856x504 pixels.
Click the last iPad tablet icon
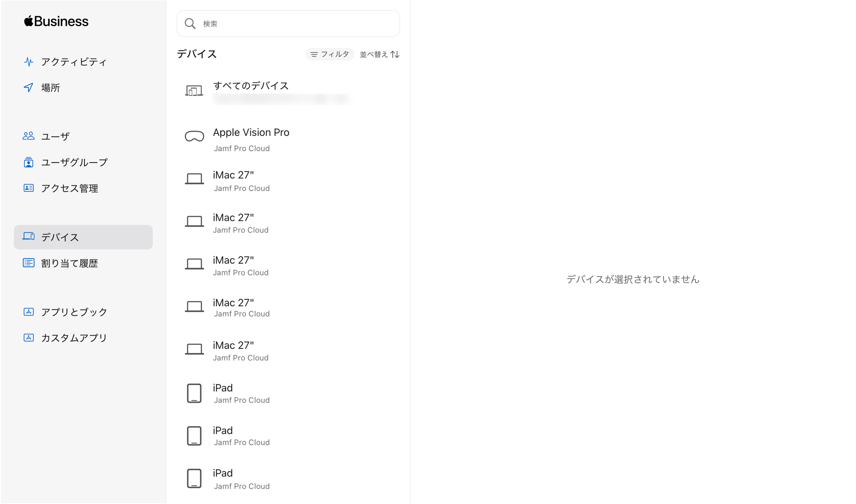point(194,479)
